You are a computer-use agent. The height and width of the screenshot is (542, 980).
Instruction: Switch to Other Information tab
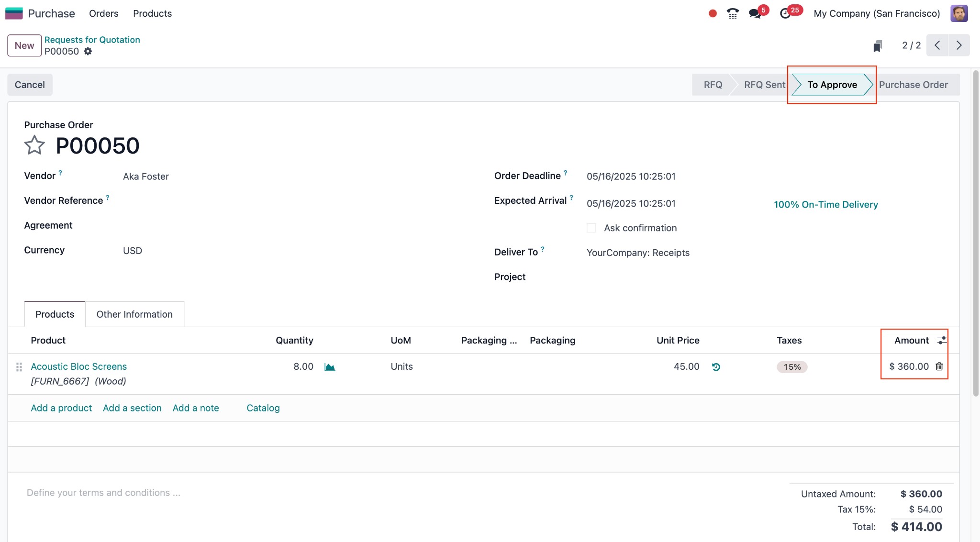(134, 314)
